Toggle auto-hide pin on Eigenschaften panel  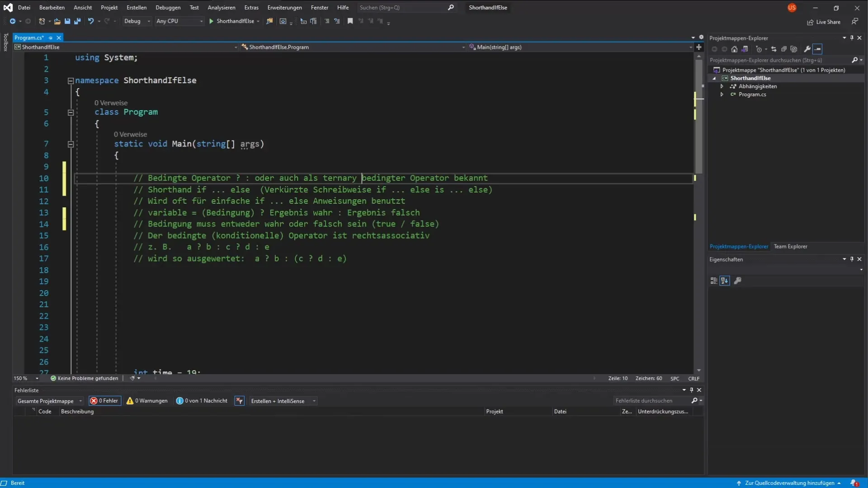tap(852, 259)
